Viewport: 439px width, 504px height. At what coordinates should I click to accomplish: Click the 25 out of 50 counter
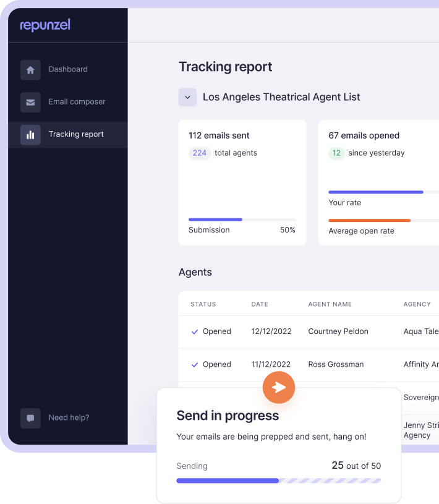356,466
